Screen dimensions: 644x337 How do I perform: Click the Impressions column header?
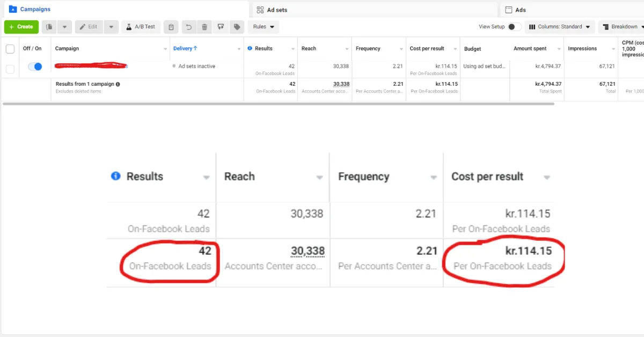[582, 48]
